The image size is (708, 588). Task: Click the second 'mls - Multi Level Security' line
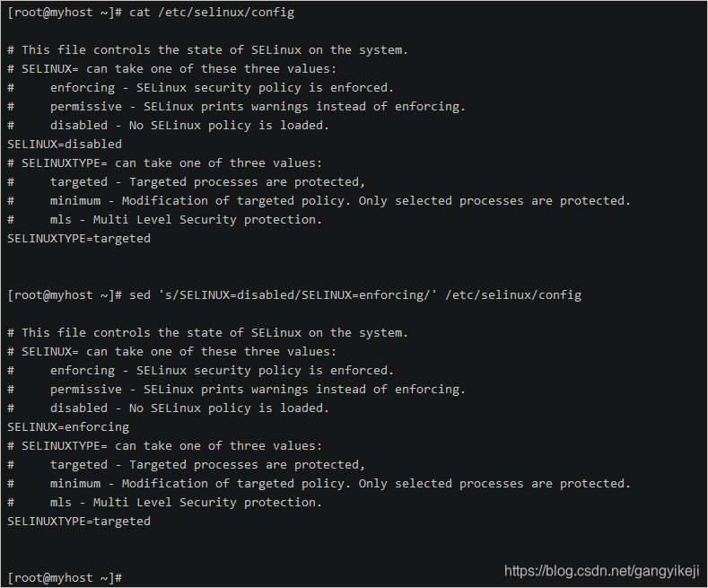[x=165, y=503]
